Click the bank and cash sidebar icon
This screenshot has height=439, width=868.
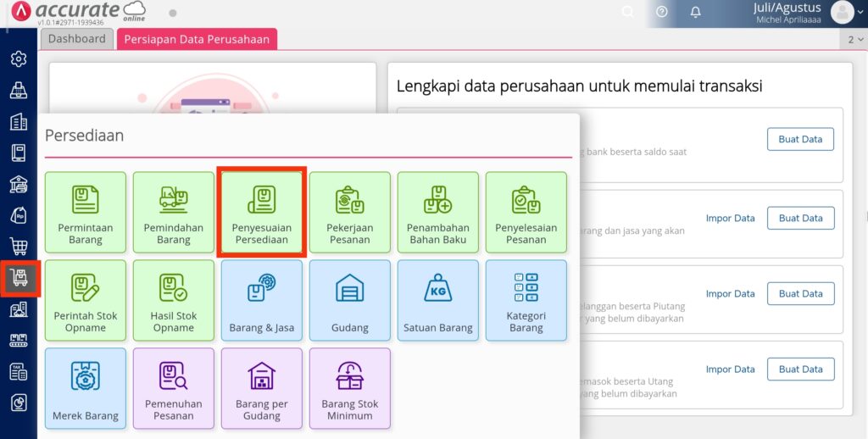19,185
